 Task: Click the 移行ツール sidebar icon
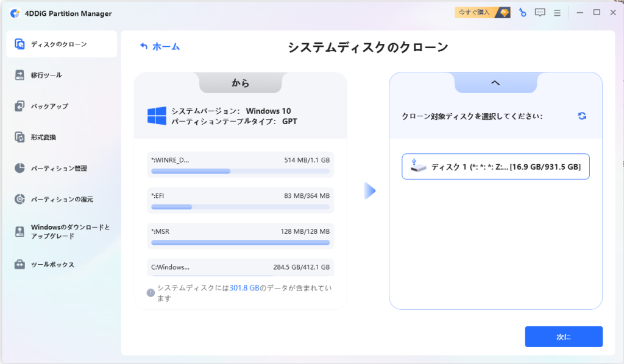pyautogui.click(x=19, y=75)
